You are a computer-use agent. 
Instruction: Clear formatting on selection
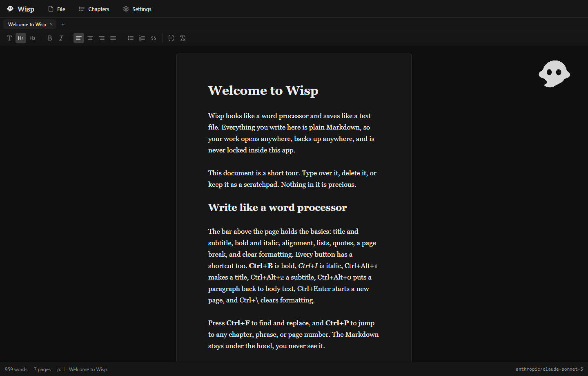[183, 38]
